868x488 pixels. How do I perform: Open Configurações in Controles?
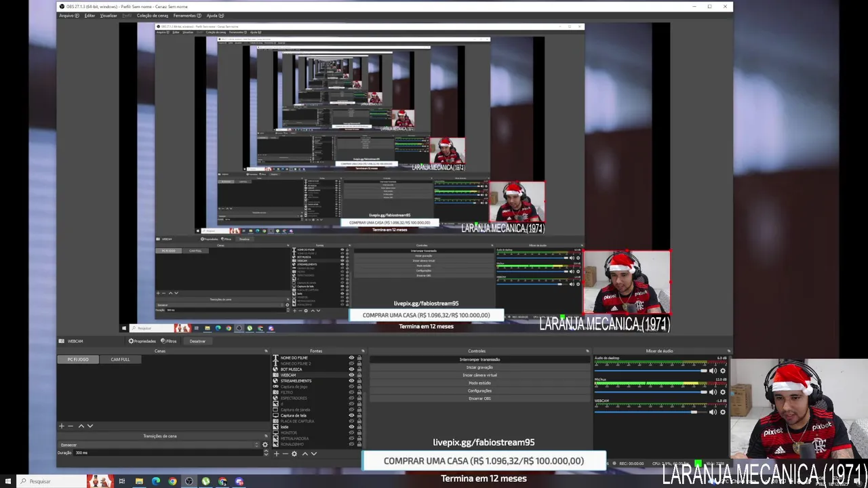click(479, 390)
